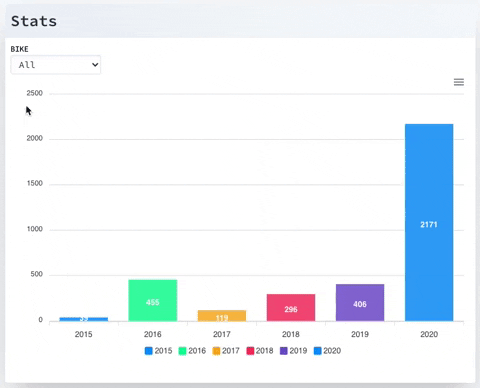This screenshot has height=388, width=480.
Task: Click the 2500 y-axis value
Action: coord(35,93)
